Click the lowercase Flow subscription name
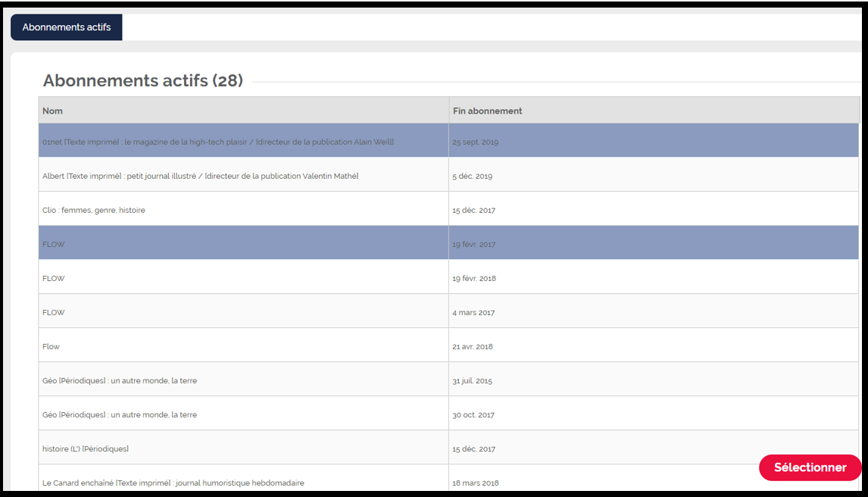The height and width of the screenshot is (497, 868). coord(51,346)
